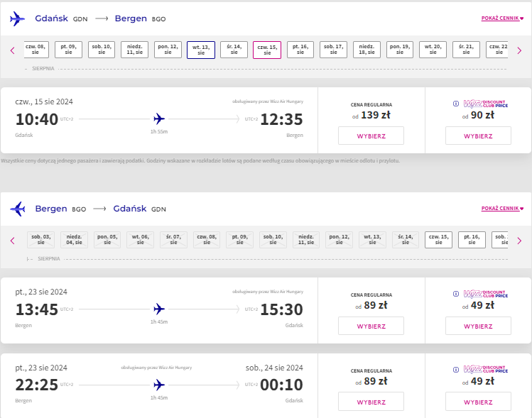
Task: Choose regular 89 zł fare for 13:45 flight
Action: click(x=371, y=326)
